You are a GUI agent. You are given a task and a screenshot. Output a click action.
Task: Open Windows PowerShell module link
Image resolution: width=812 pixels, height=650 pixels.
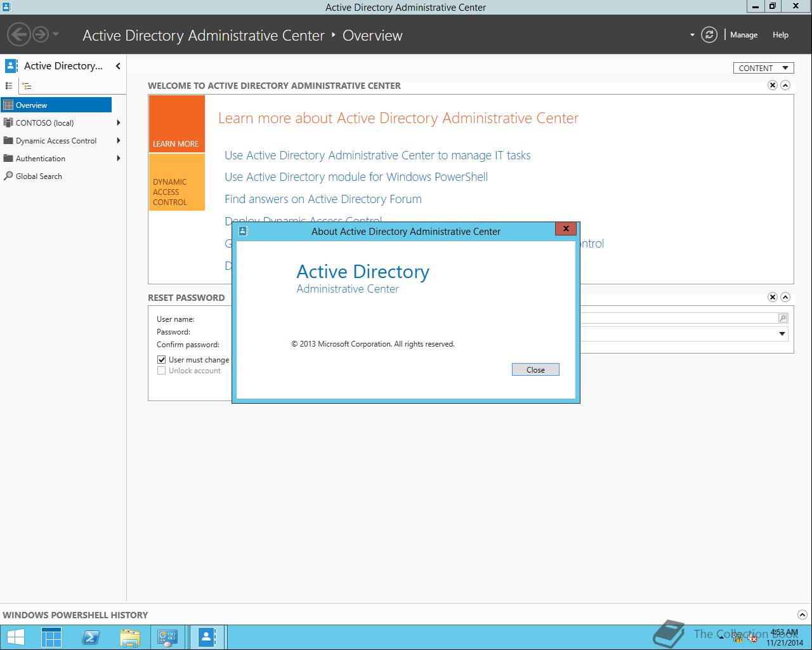pos(356,177)
